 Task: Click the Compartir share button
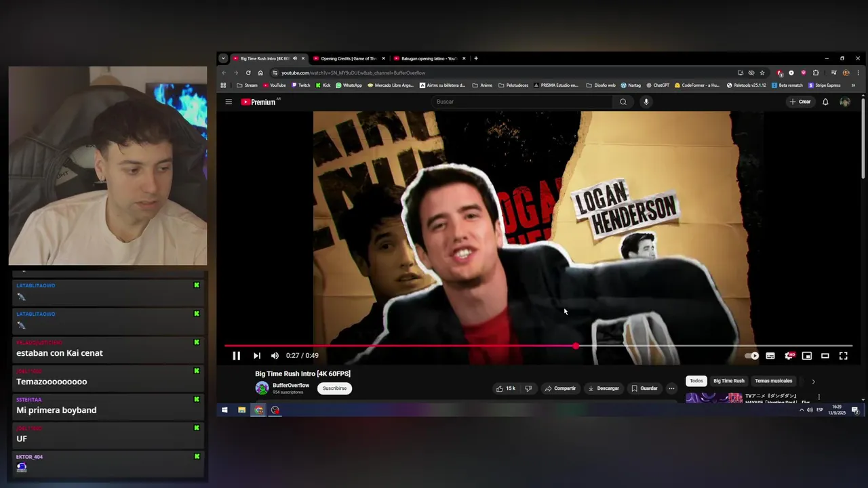560,388
